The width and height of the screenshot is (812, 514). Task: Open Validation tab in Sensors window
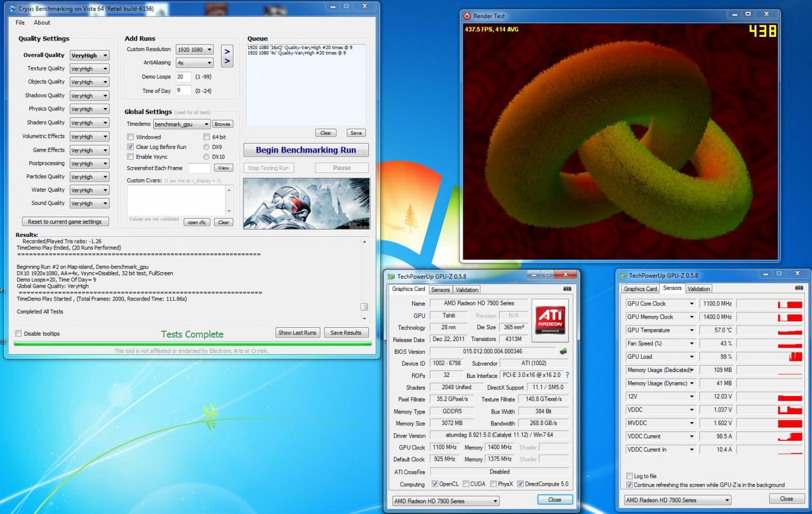(698, 289)
